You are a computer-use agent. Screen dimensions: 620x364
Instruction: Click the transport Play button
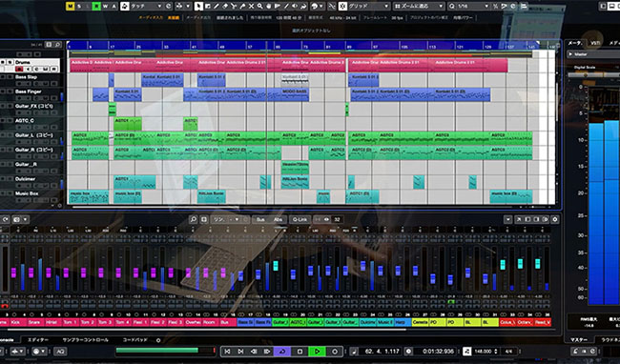coord(317,351)
